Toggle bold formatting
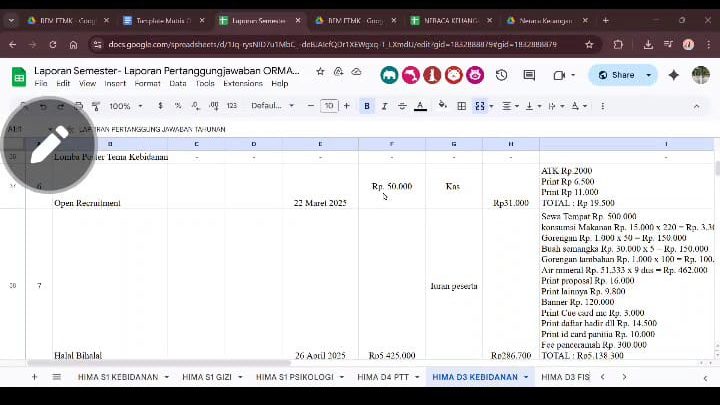Viewport: 720px width, 405px height. point(367,106)
